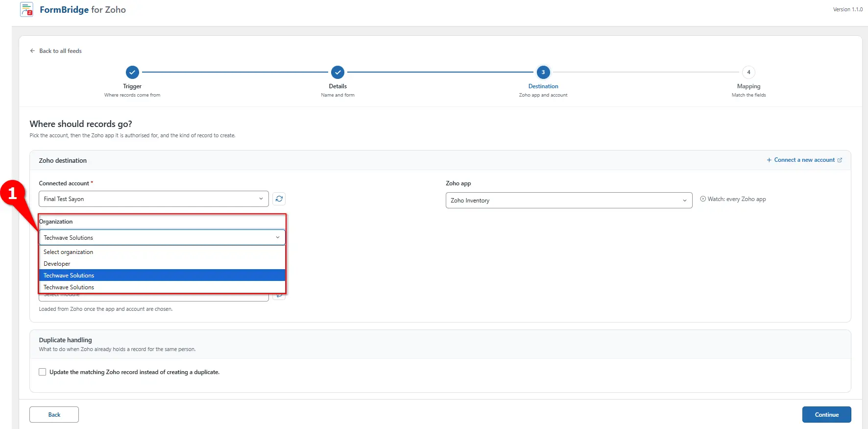Click the Trigger step checkmark circle

(x=132, y=72)
